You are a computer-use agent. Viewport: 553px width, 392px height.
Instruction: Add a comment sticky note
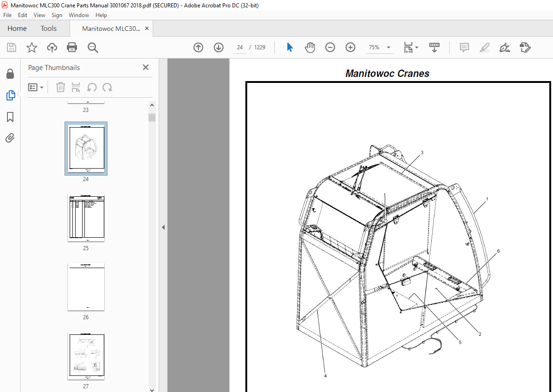[x=464, y=47]
